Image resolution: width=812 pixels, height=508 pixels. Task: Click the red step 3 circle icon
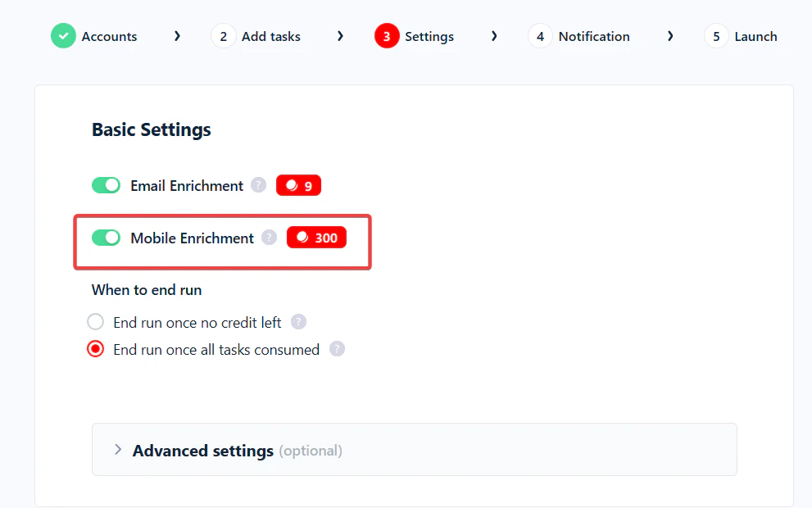point(387,36)
